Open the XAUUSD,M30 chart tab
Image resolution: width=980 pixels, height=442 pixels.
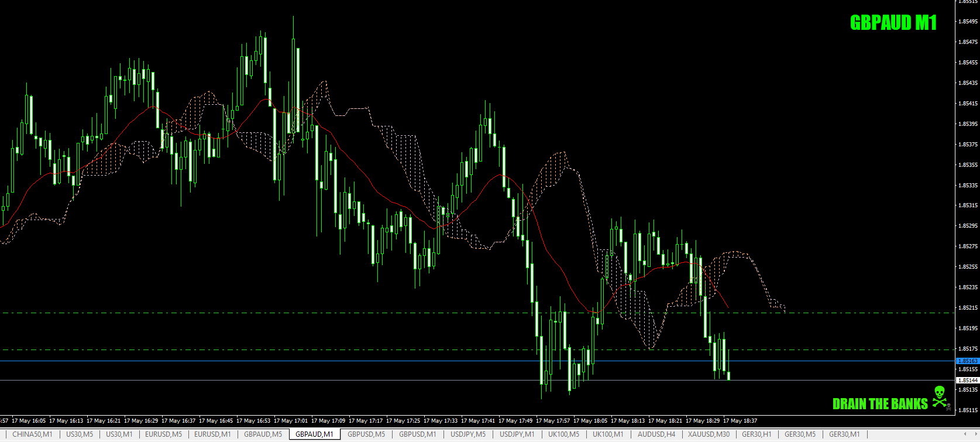click(709, 434)
